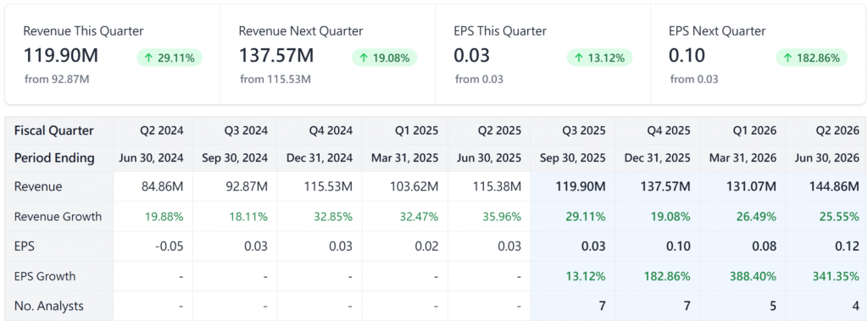Click the Q3 2025 column header

pyautogui.click(x=572, y=130)
